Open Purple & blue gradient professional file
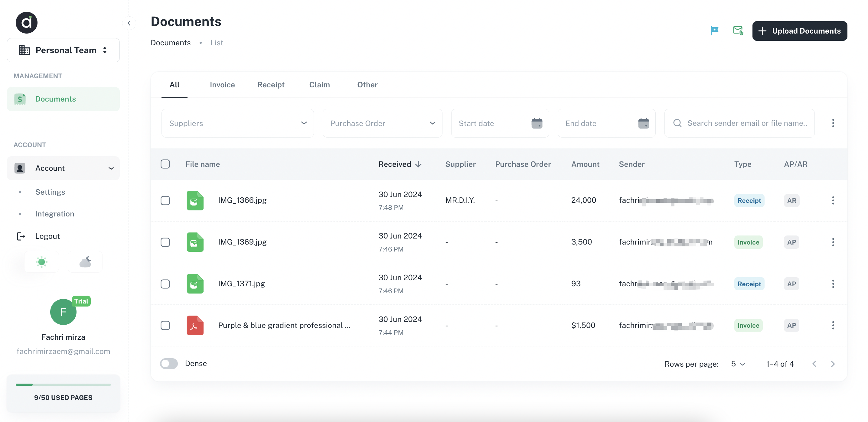The height and width of the screenshot is (422, 868). tap(284, 325)
